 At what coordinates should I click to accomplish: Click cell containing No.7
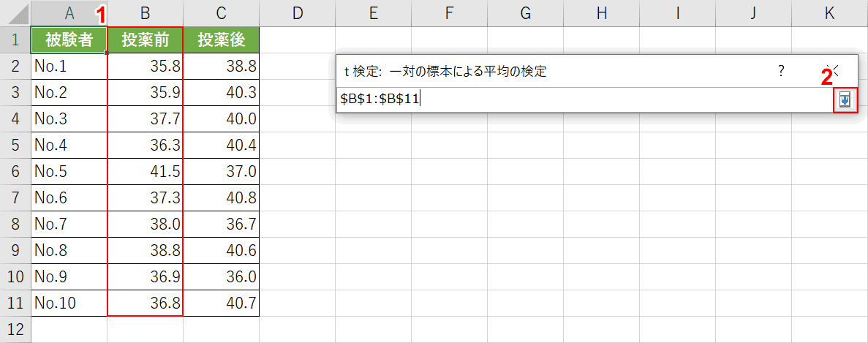[69, 224]
